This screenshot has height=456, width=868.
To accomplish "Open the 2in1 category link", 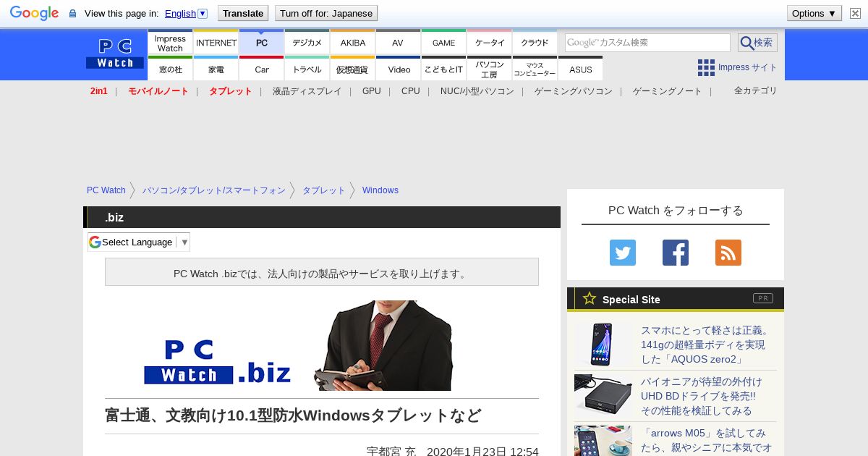I will tap(99, 91).
